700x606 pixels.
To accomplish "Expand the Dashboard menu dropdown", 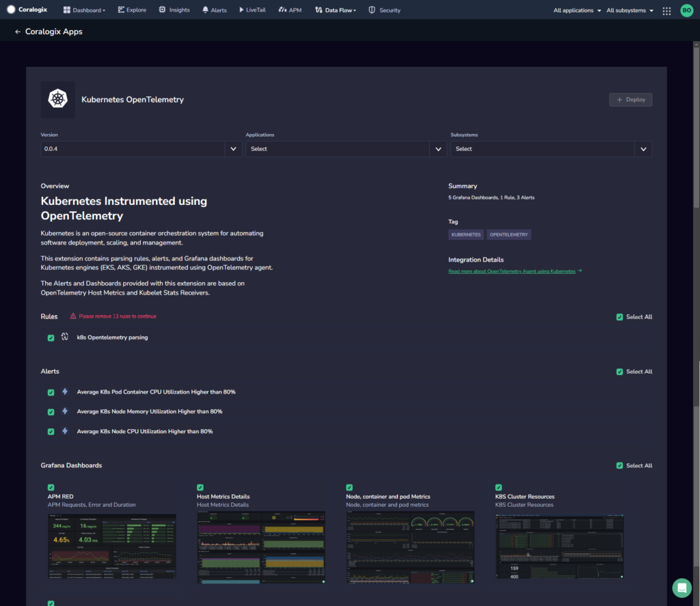I will coord(84,10).
